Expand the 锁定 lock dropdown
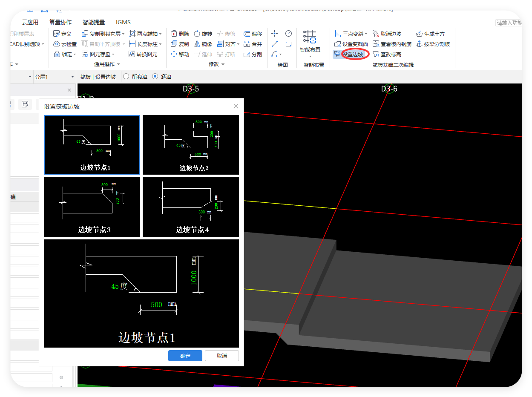This screenshot has width=532, height=397. (75, 55)
